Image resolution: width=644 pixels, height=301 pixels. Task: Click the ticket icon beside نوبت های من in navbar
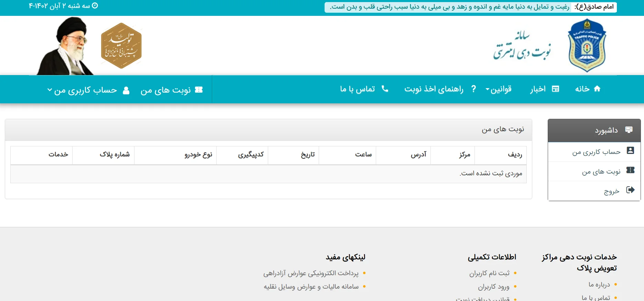click(199, 90)
